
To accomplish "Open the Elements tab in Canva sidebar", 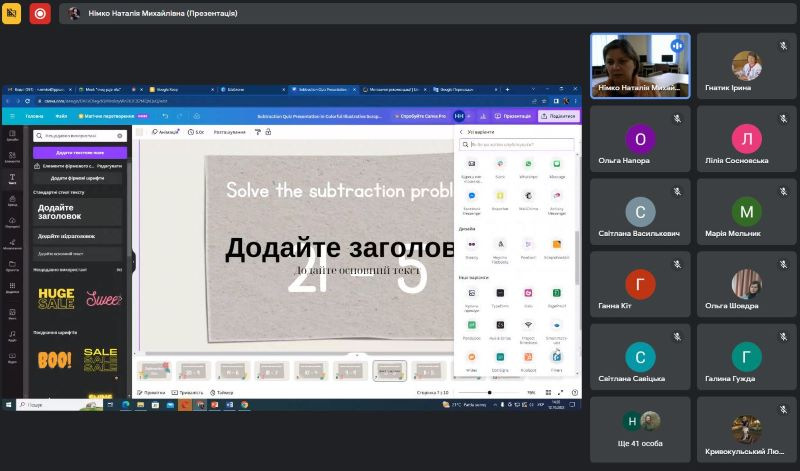I will [12, 157].
